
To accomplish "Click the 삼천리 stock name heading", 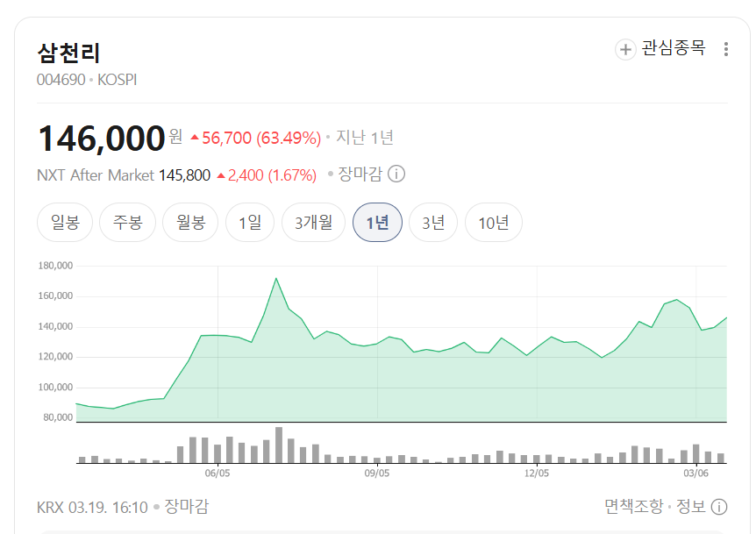I will pyautogui.click(x=68, y=53).
